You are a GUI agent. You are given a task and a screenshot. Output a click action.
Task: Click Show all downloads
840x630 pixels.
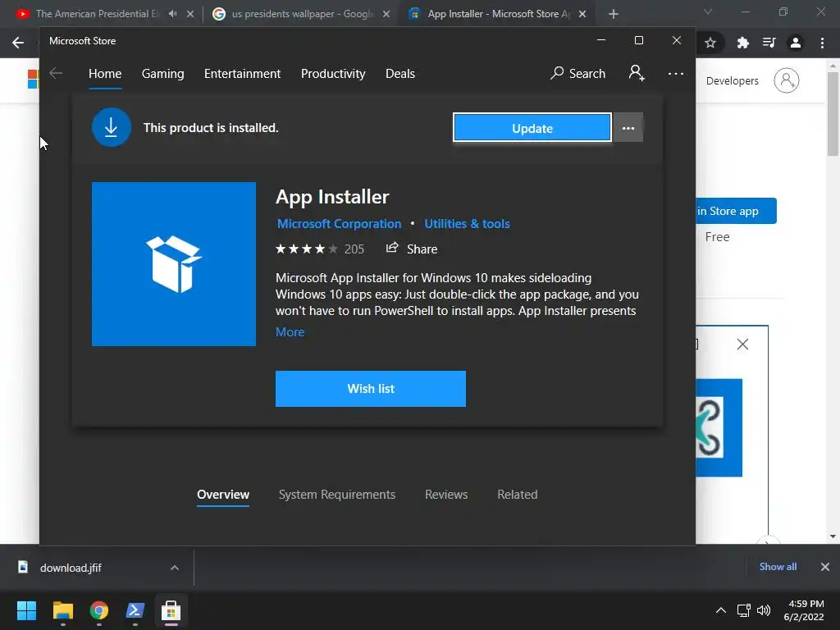(778, 567)
